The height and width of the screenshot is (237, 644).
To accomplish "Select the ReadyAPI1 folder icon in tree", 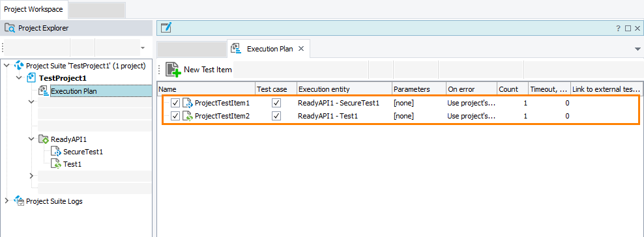I will click(44, 139).
